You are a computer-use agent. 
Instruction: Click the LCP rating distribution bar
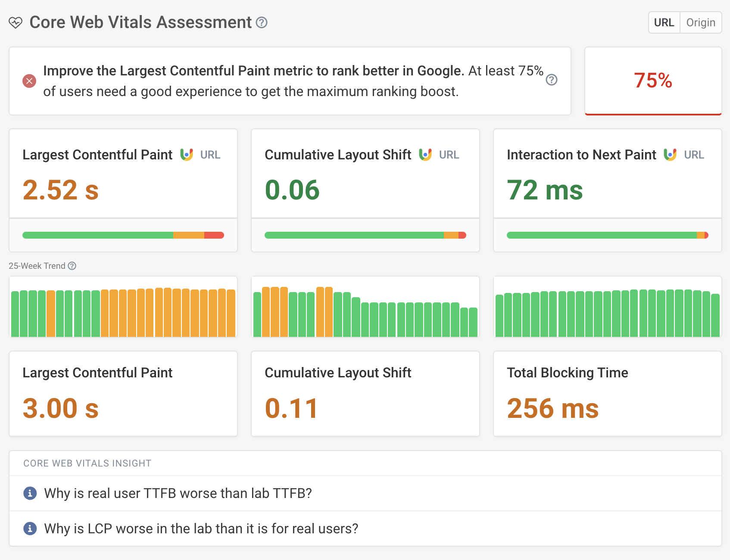(x=123, y=235)
